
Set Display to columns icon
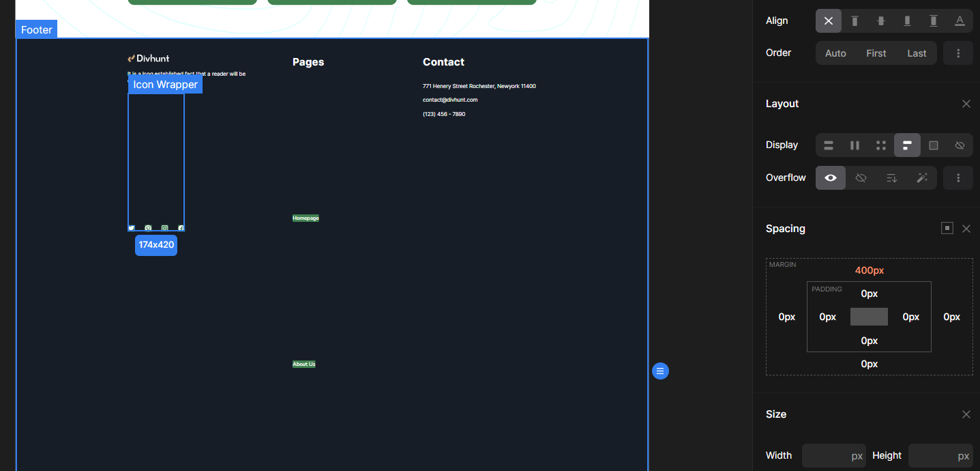tap(855, 145)
